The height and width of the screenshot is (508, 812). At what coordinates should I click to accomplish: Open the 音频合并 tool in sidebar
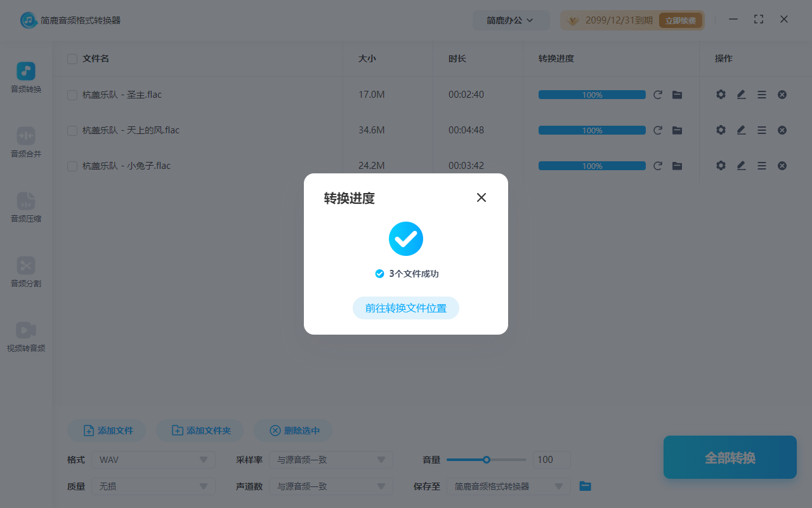(x=25, y=142)
